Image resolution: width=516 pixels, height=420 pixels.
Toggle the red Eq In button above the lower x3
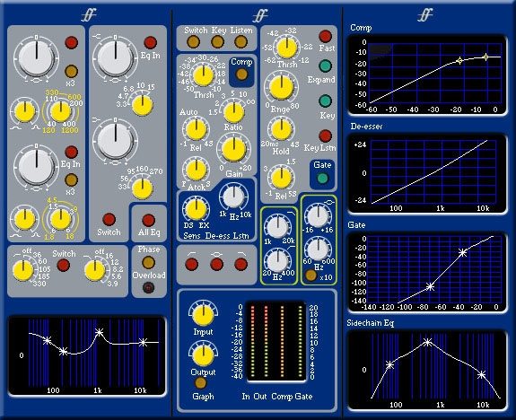72,152
